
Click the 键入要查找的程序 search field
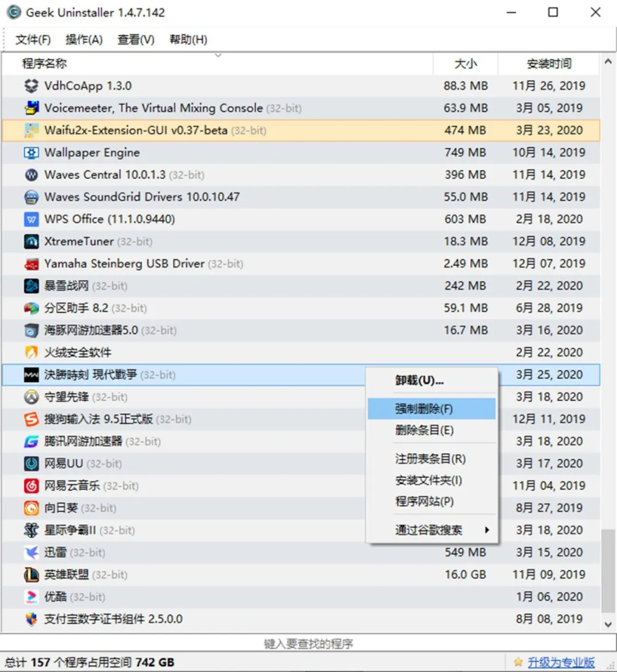click(x=308, y=643)
